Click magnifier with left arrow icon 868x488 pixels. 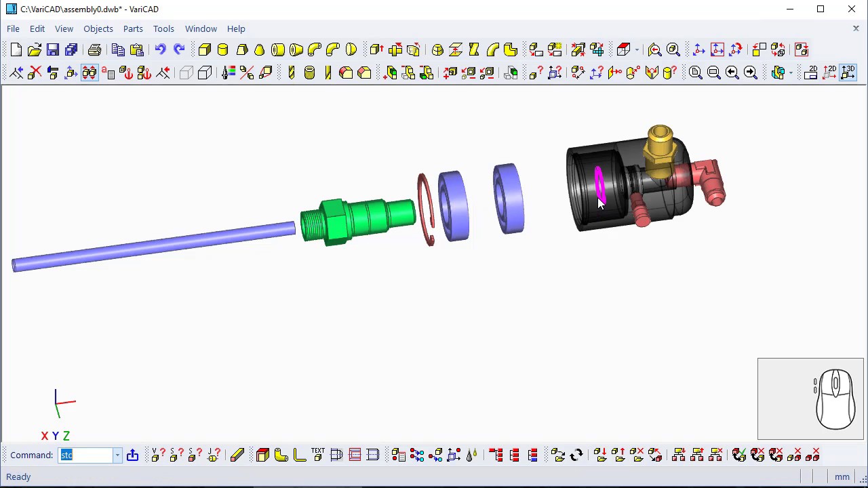[x=732, y=72]
